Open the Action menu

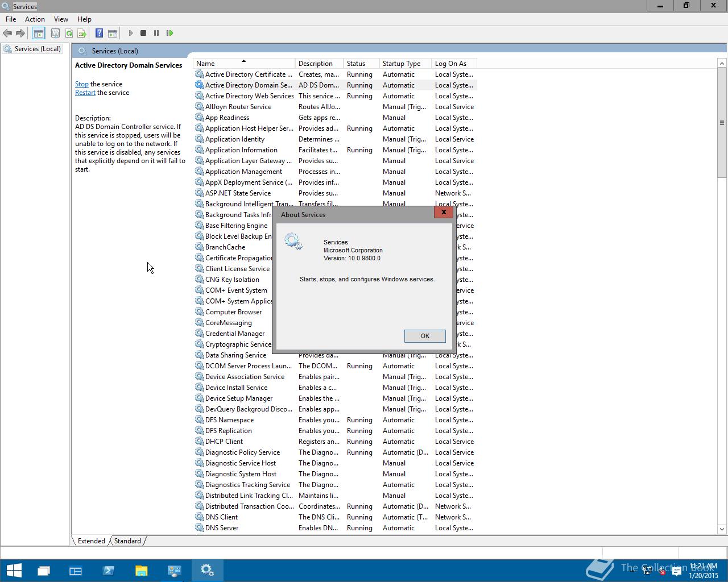click(35, 19)
